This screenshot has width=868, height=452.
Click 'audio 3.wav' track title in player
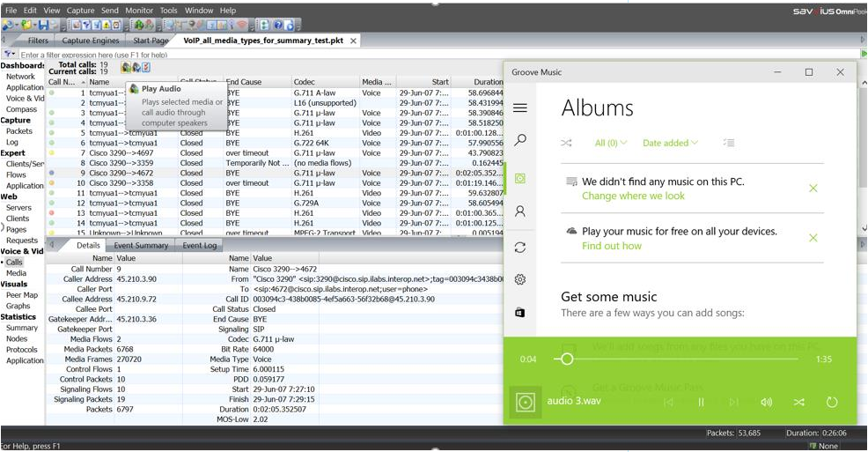(574, 401)
